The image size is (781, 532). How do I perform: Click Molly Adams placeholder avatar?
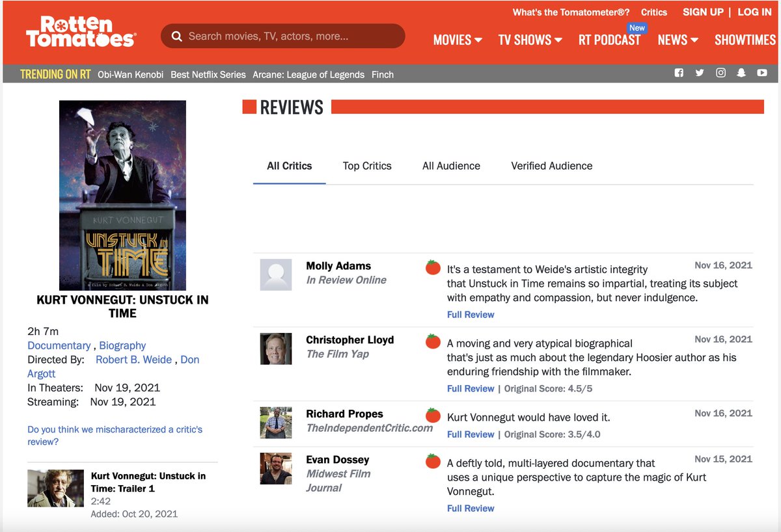[x=276, y=274]
